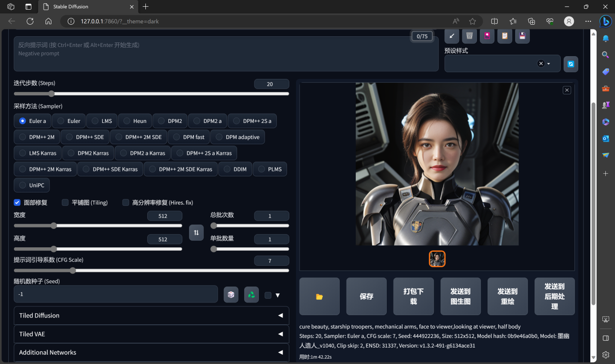The height and width of the screenshot is (364, 615).
Task: Click the swap width and height button
Action: (x=196, y=232)
